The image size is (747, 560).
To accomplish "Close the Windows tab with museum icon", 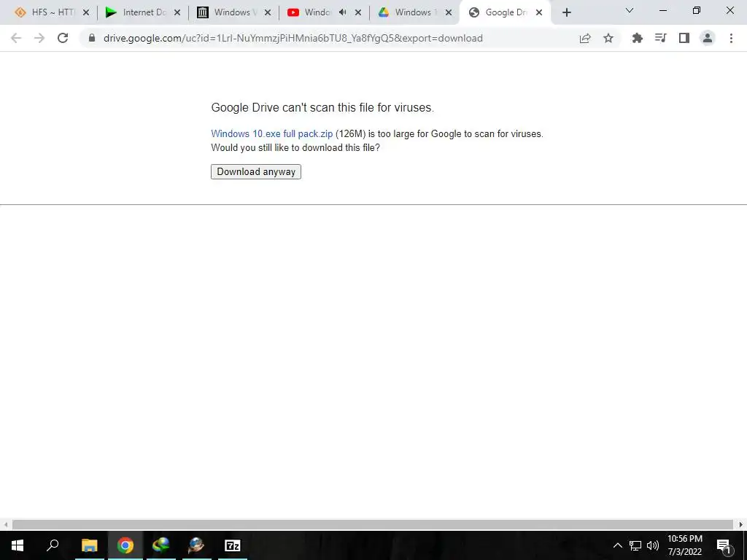I will [x=268, y=13].
